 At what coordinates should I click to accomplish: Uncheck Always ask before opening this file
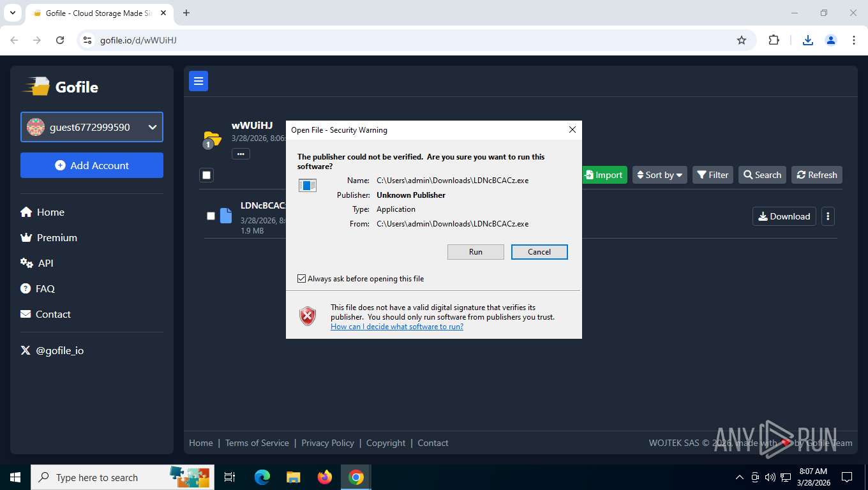[x=302, y=279]
